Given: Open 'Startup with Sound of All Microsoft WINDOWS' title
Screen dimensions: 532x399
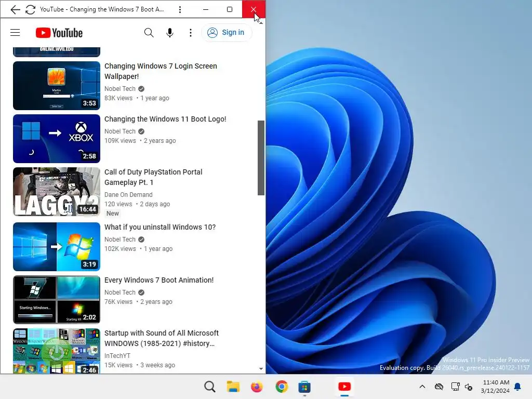Looking at the screenshot, I should (162, 338).
